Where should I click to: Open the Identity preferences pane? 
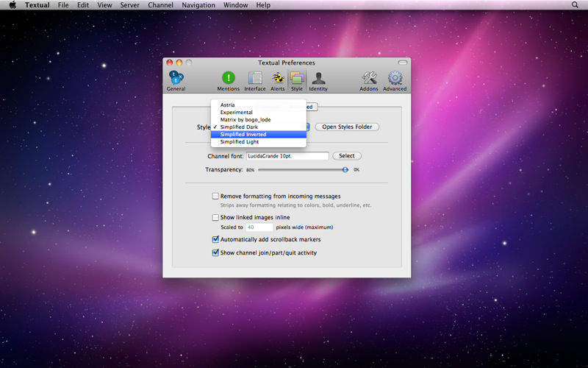point(318,81)
